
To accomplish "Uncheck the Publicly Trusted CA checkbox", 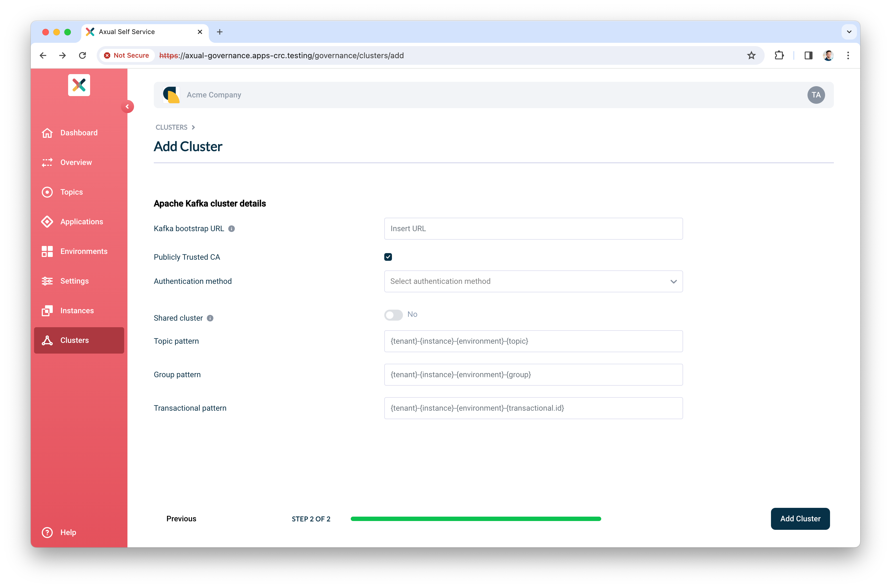I will [x=388, y=257].
